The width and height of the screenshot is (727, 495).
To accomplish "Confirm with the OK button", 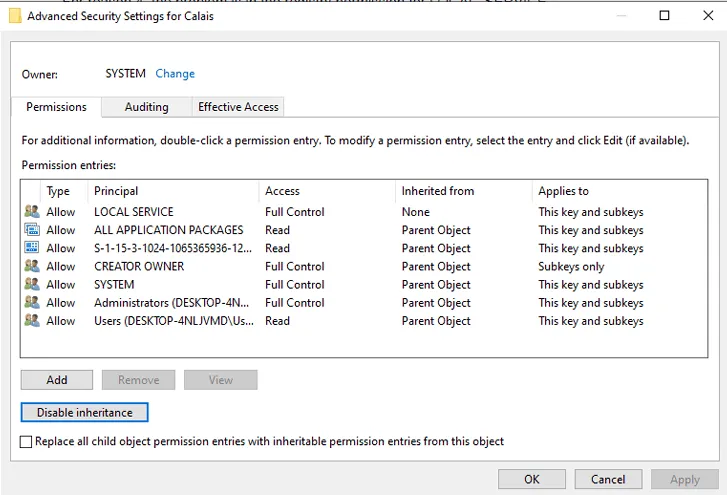I will [x=532, y=479].
